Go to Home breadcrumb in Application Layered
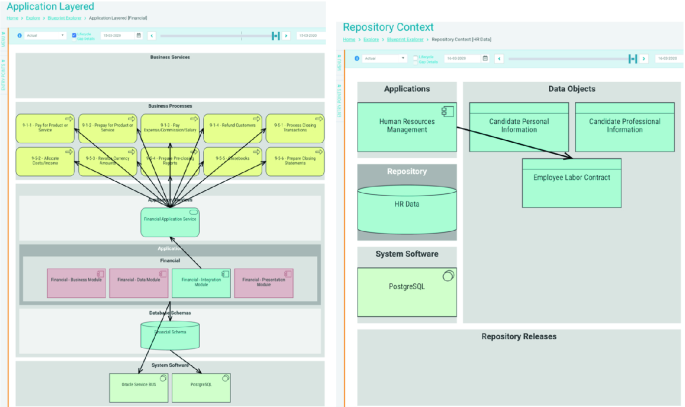This screenshot has height=407, width=685. click(12, 18)
